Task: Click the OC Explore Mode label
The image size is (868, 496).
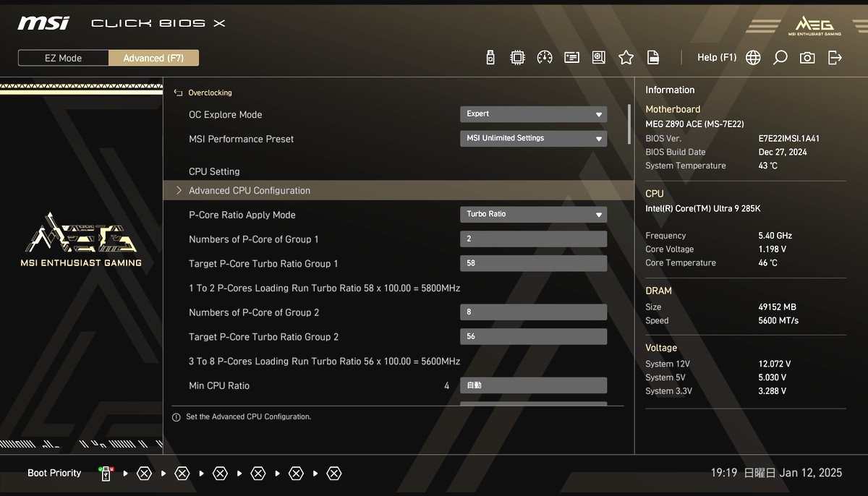Action: click(x=225, y=114)
